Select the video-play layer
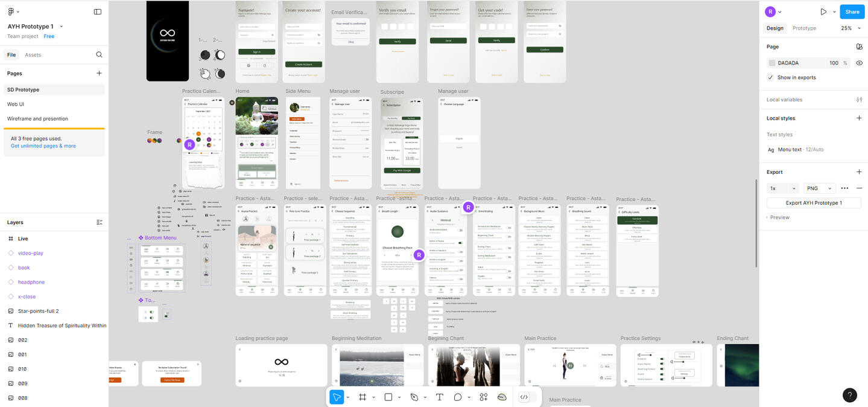The image size is (868, 407). point(31,253)
